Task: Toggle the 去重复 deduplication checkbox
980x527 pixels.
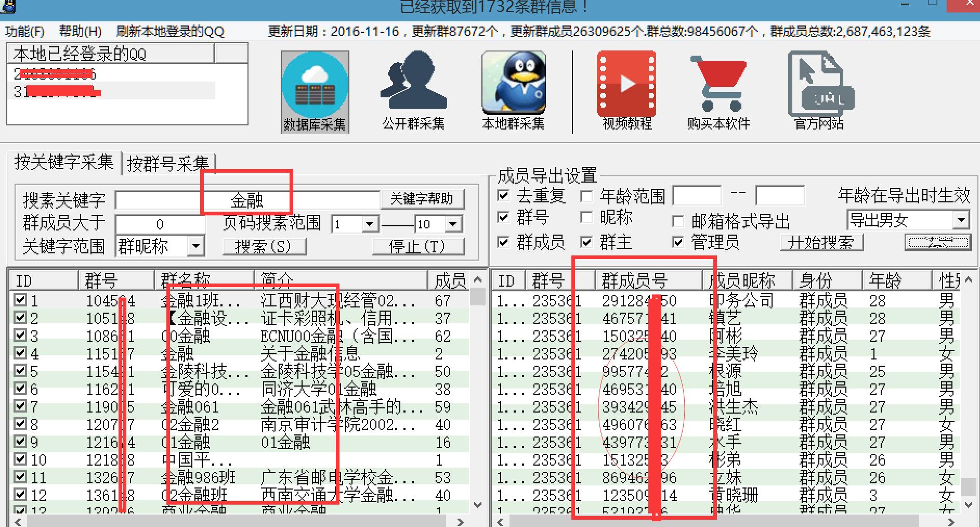Action: (x=502, y=195)
